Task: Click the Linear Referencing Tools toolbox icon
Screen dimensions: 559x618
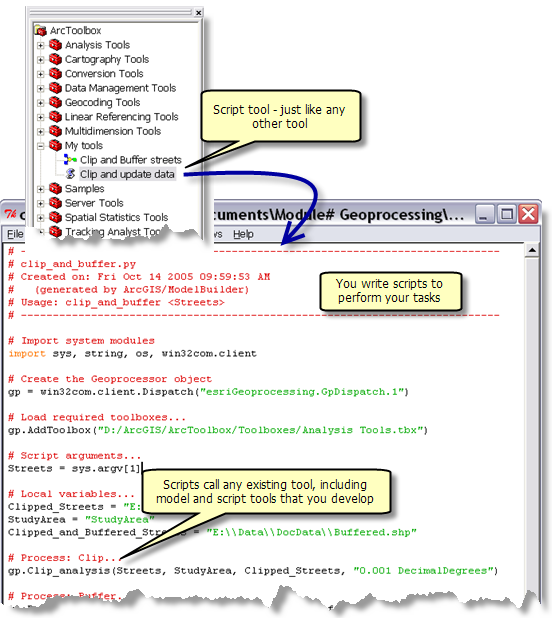Action: pyautogui.click(x=56, y=117)
